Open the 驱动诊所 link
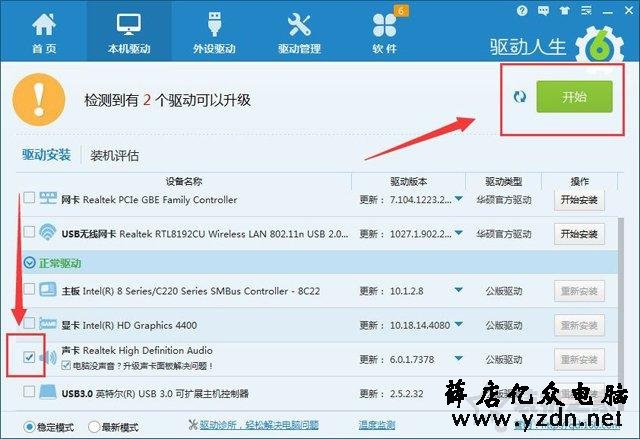 [259, 425]
